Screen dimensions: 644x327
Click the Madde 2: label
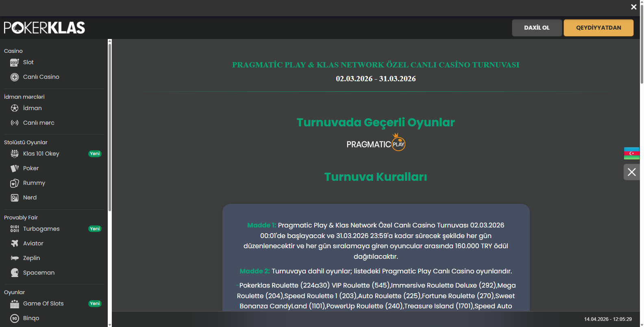(x=255, y=271)
